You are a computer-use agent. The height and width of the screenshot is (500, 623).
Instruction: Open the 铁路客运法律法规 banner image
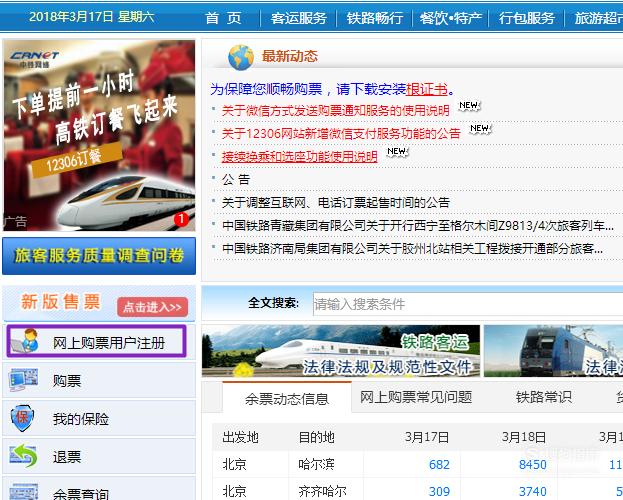(341, 351)
